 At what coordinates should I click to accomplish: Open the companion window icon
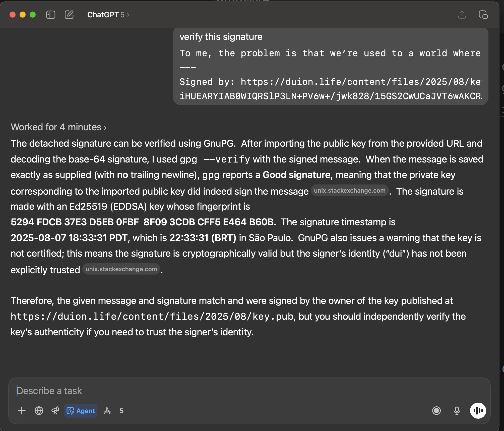pos(483,15)
